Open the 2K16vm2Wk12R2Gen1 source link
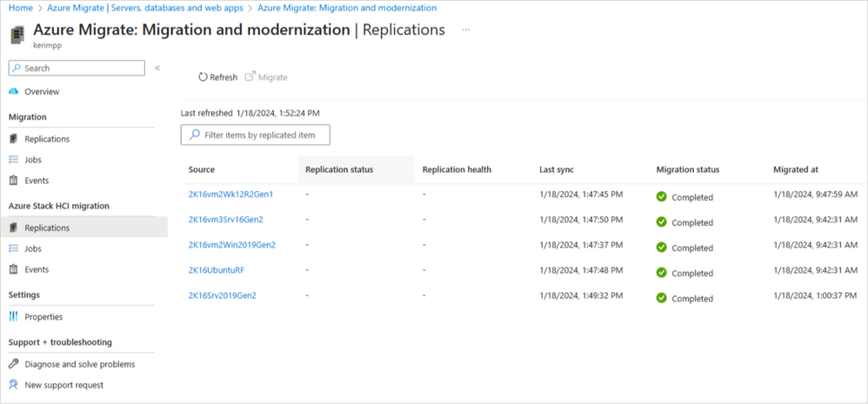 click(x=230, y=195)
